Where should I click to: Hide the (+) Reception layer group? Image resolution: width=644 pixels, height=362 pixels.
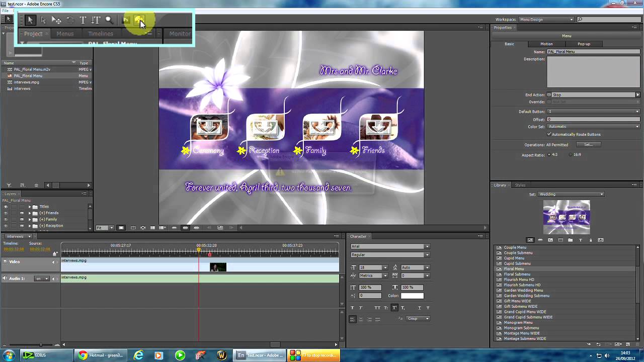6,226
